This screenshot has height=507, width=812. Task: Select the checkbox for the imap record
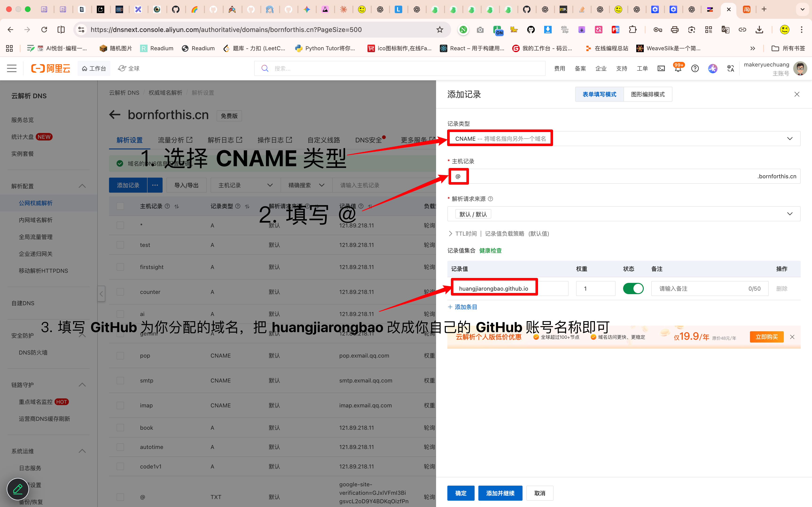pos(120,405)
